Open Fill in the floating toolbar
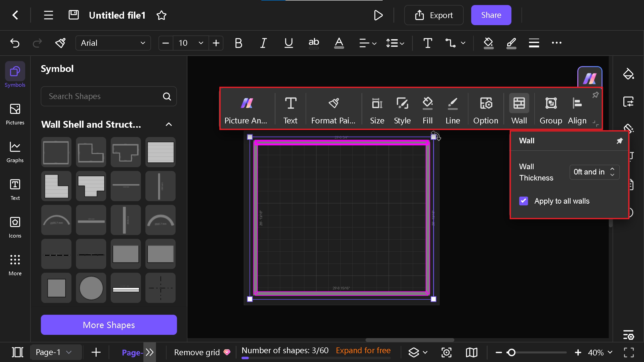The height and width of the screenshot is (362, 644). 428,110
